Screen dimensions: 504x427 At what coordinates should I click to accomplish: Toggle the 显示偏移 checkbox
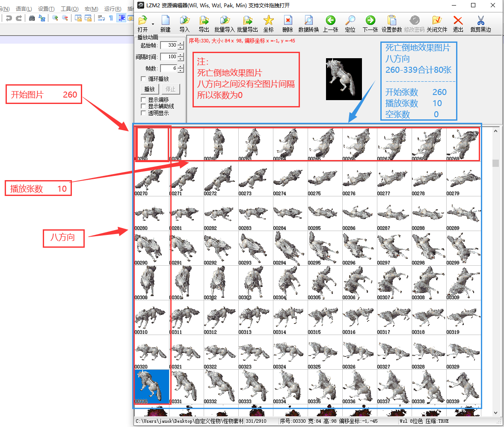(144, 100)
